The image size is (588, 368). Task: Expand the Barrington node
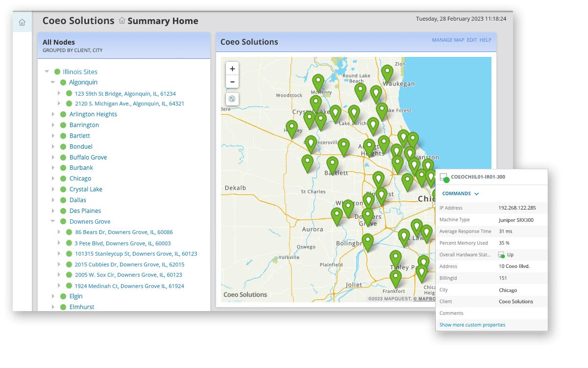[x=53, y=125]
